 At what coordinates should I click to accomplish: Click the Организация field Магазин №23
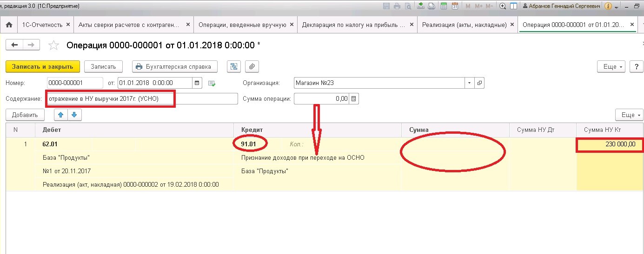pos(379,83)
